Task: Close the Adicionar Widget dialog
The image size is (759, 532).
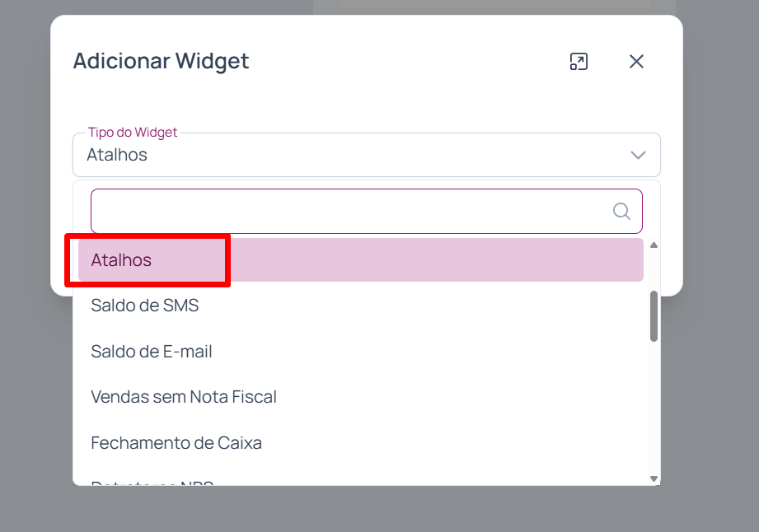Action: point(636,62)
